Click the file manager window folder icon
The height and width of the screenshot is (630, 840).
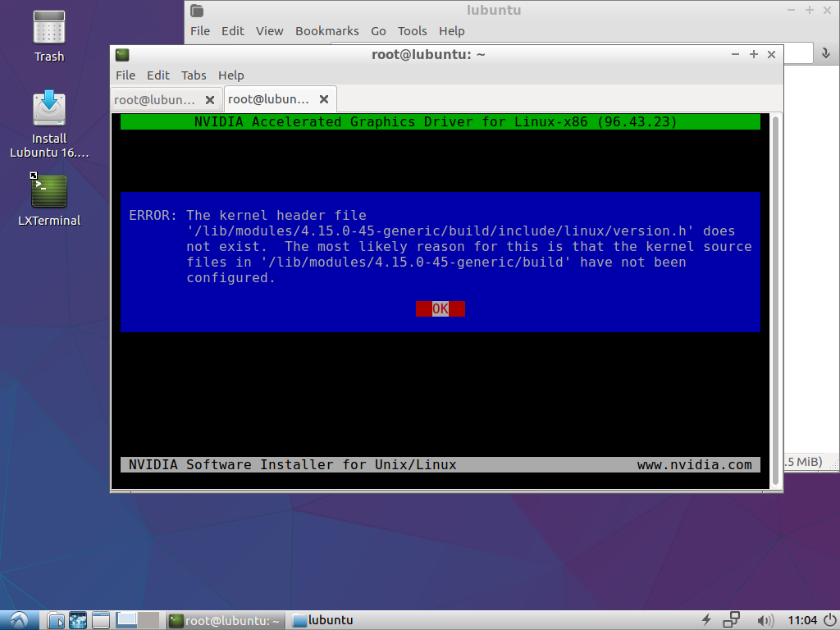[197, 10]
